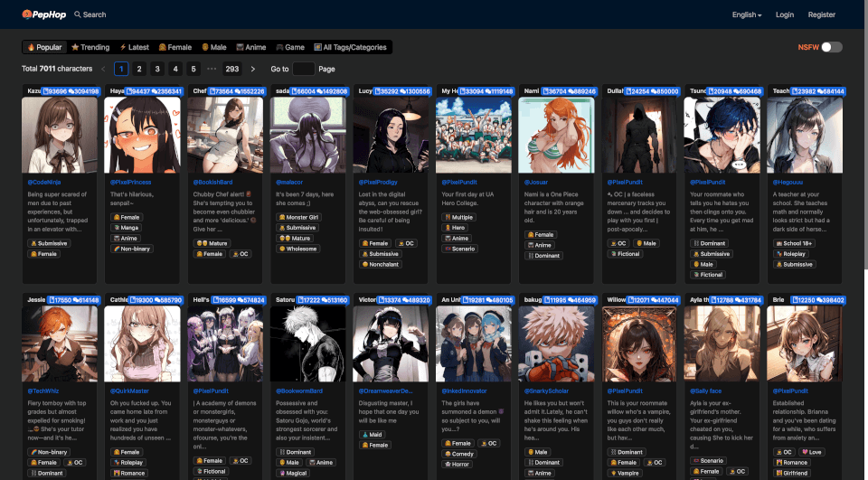Click Horror tag on An Uni card
Viewport: 868px width, 480px height.
(457, 464)
